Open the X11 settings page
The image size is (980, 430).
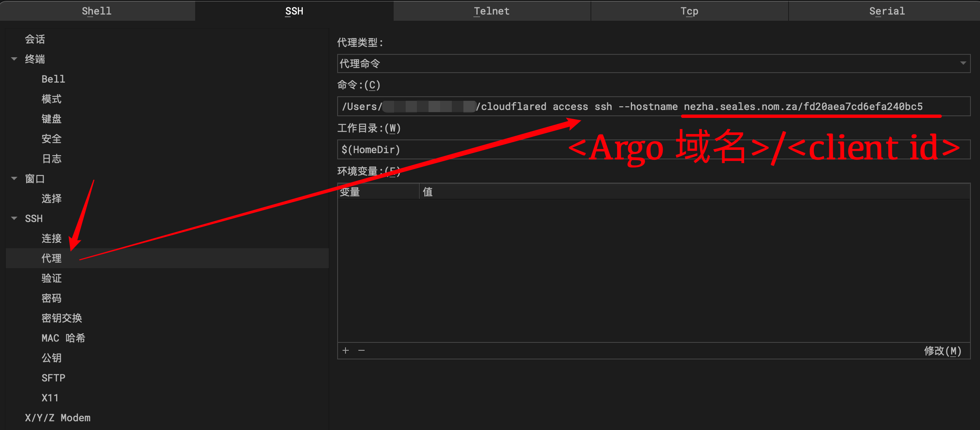tap(50, 398)
